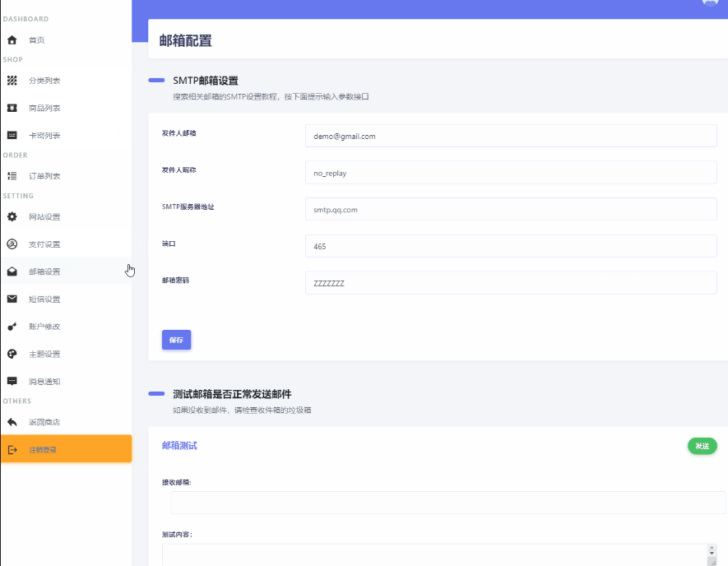Click the 发件人邮箱 field label

tap(179, 133)
